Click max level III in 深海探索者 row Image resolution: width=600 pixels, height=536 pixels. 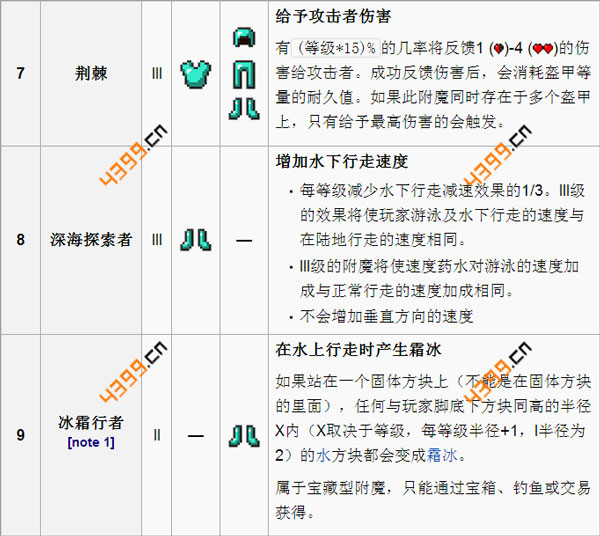click(157, 240)
